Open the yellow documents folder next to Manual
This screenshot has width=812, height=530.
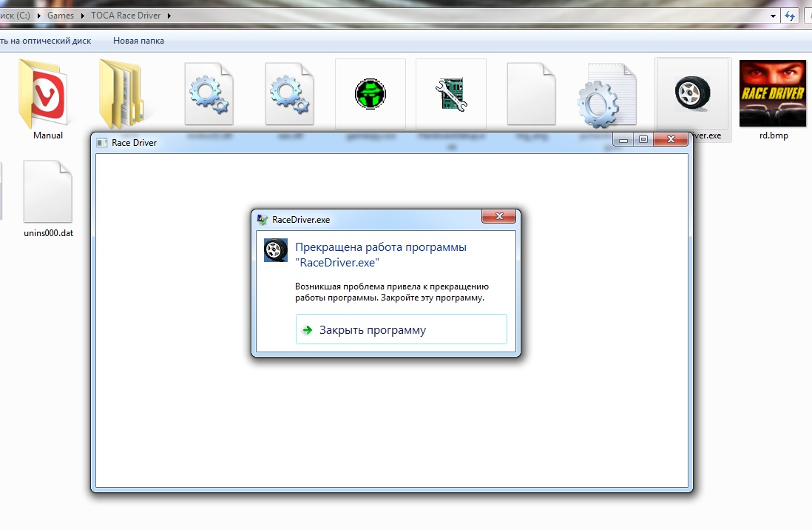122,94
